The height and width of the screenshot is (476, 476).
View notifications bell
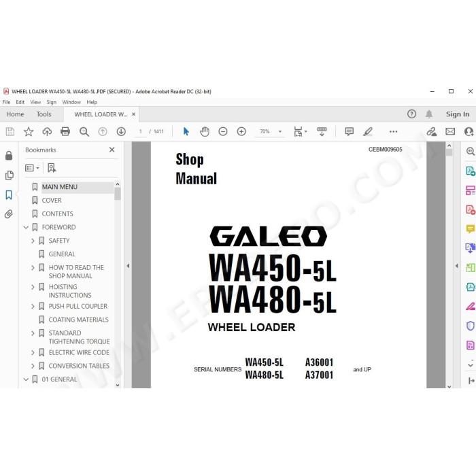[428, 114]
